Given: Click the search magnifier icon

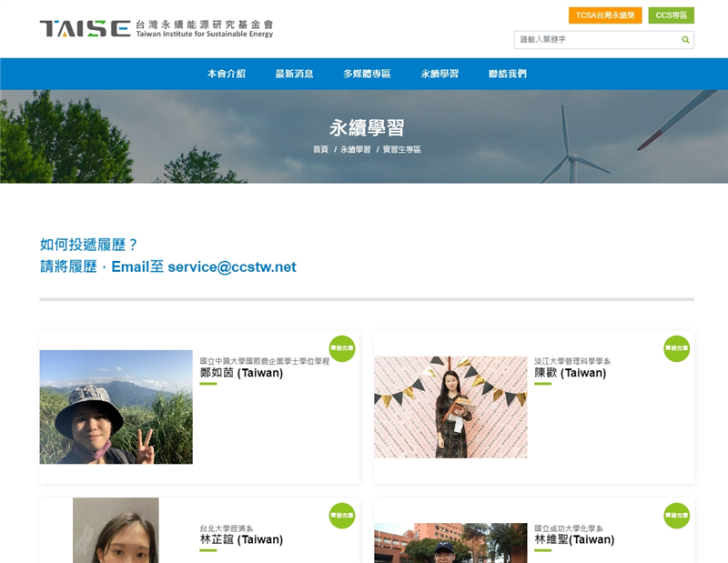Looking at the screenshot, I should pos(685,40).
